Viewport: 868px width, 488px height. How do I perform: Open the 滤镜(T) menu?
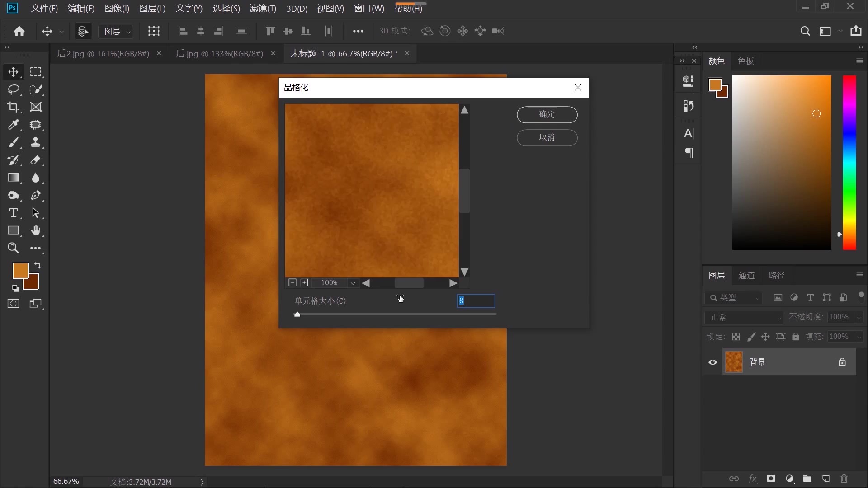click(263, 9)
